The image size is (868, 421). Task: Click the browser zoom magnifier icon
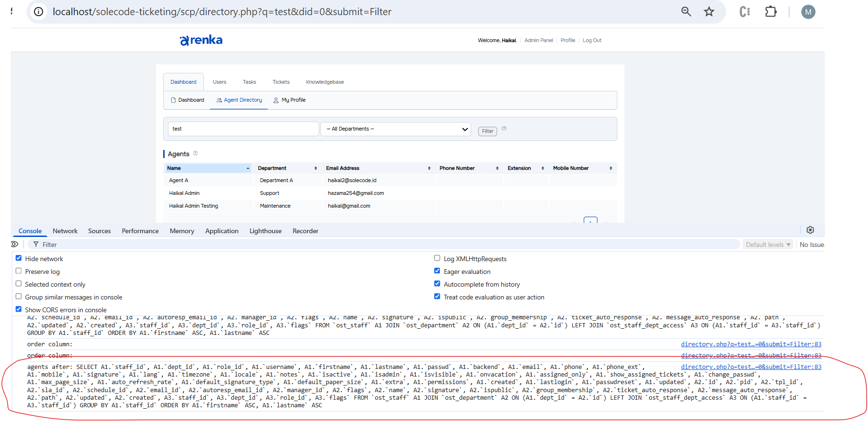coord(686,12)
